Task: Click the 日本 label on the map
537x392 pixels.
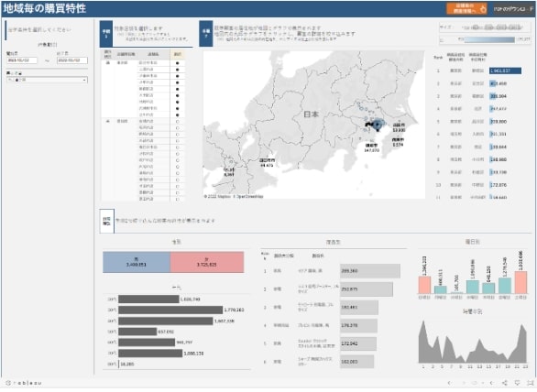Action: click(311, 114)
